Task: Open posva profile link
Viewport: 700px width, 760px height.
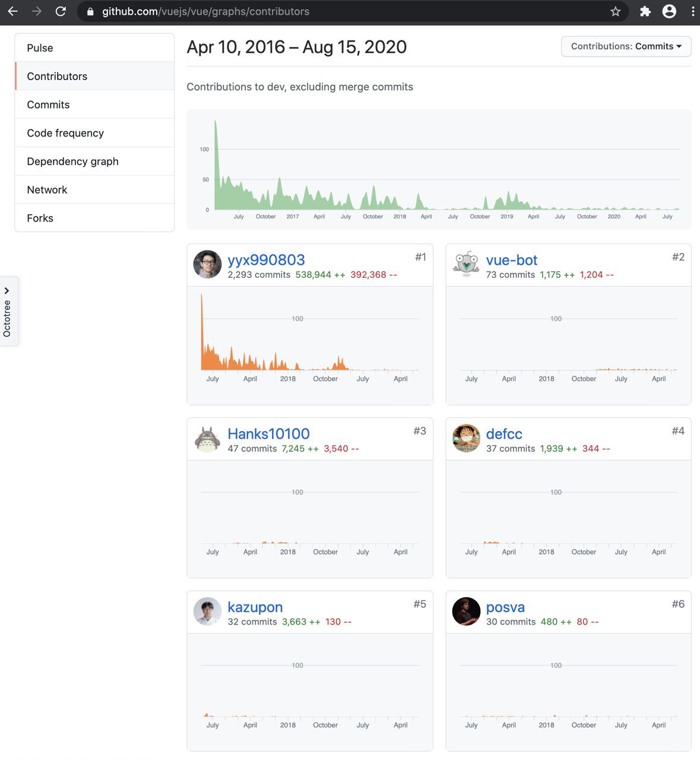Action: 505,607
